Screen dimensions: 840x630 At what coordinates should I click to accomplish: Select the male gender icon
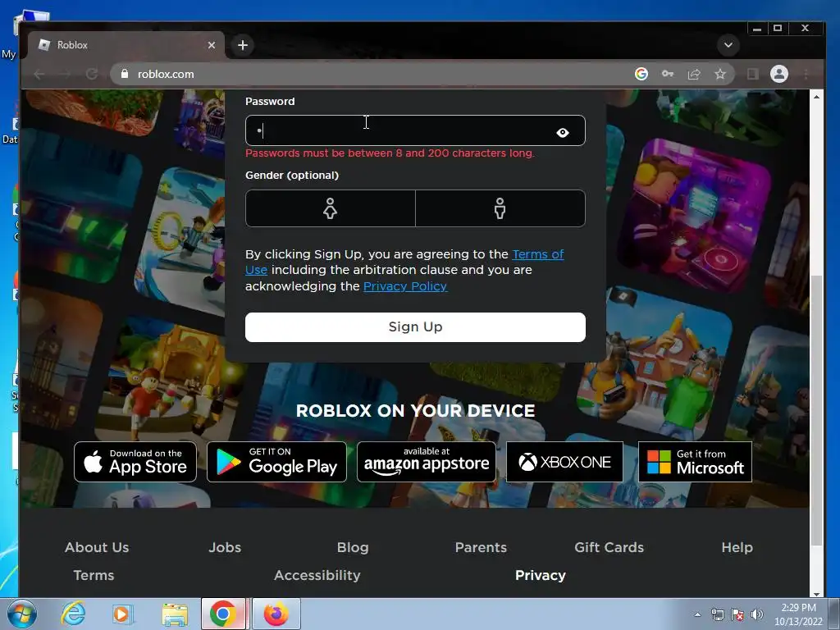coord(500,208)
